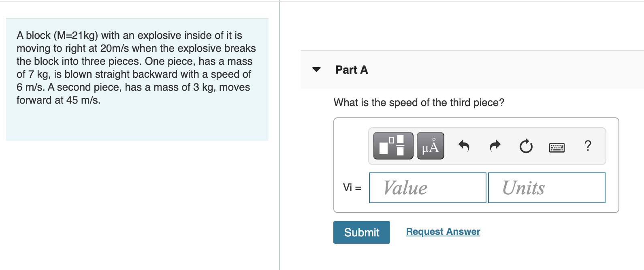
Task: Click inside the Value input box
Action: [x=427, y=187]
